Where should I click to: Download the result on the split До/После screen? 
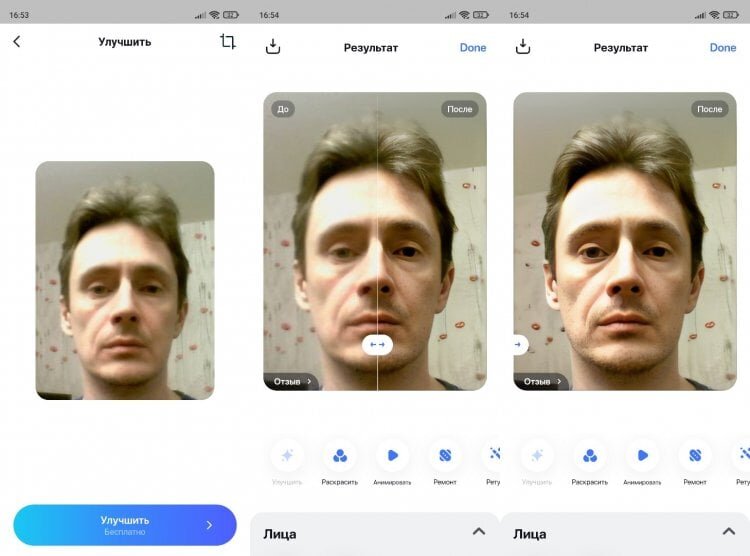pyautogui.click(x=273, y=46)
